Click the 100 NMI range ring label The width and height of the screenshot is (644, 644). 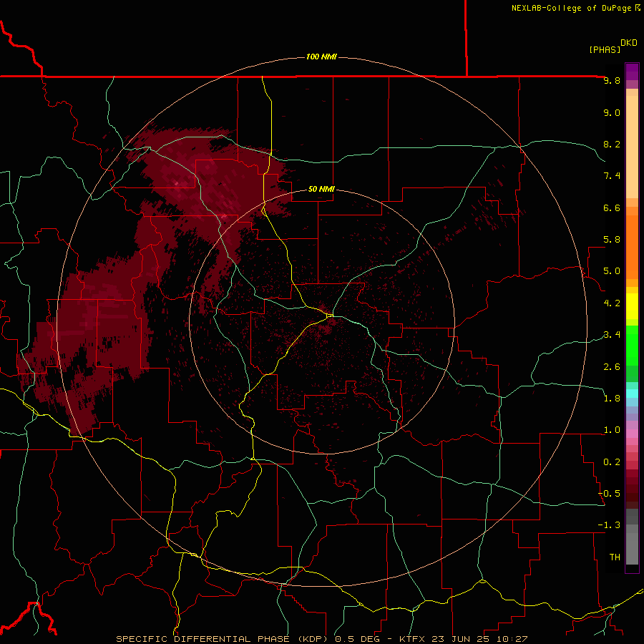coord(321,57)
